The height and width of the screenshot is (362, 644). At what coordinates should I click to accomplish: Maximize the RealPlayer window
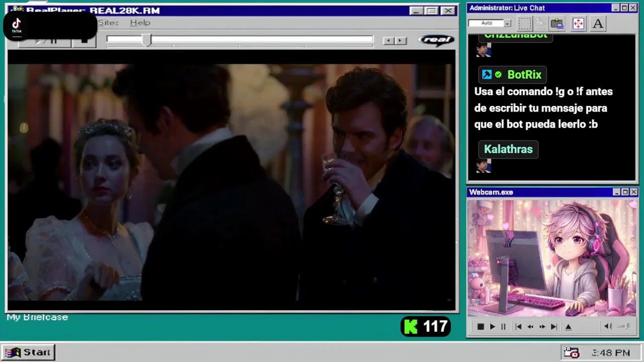(x=431, y=11)
